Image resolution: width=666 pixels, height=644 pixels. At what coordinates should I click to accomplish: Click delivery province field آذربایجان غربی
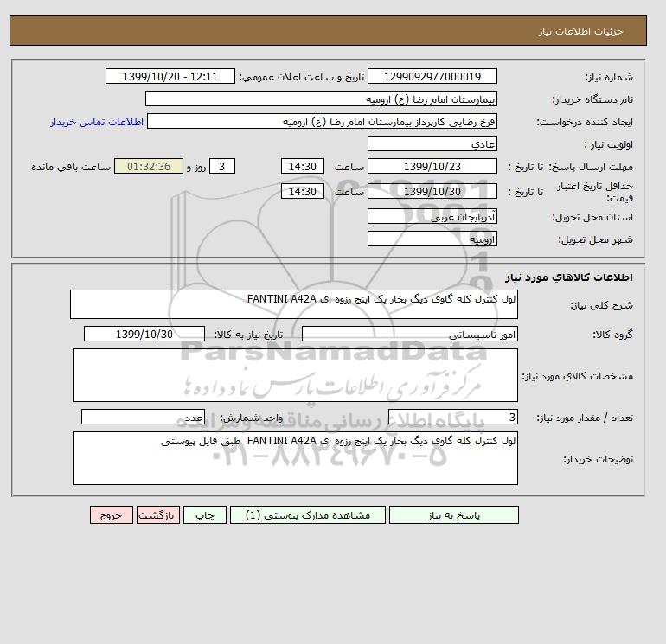click(x=432, y=216)
